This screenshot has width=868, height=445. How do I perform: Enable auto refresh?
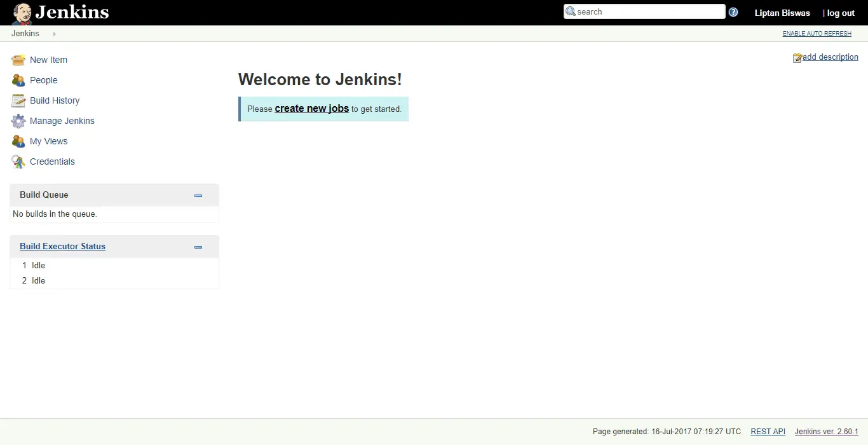[817, 34]
